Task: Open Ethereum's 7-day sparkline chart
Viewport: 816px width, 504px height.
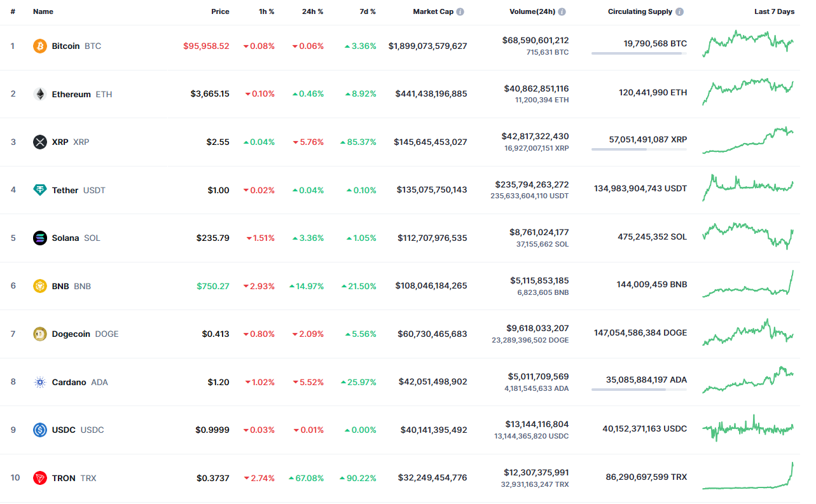Action: click(748, 92)
